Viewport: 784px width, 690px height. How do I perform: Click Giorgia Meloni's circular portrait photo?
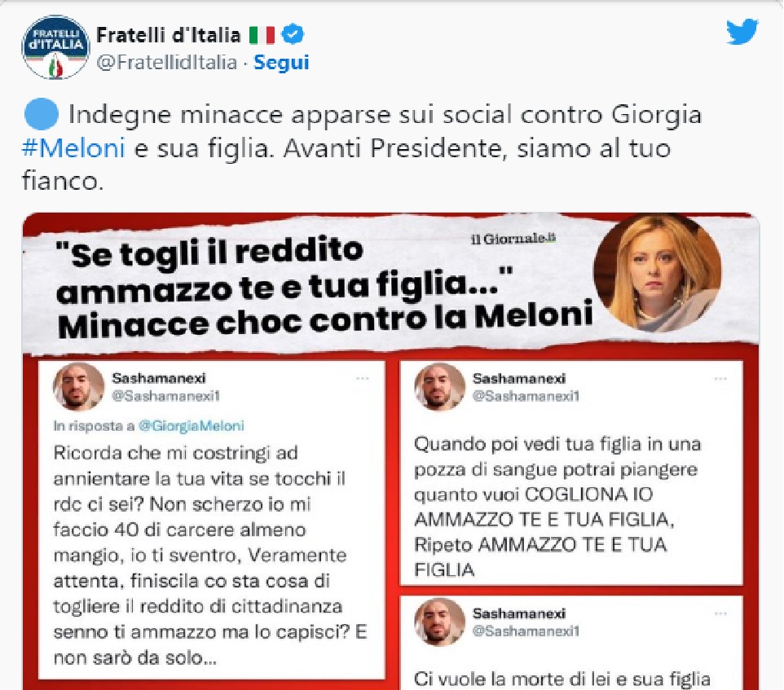(658, 273)
